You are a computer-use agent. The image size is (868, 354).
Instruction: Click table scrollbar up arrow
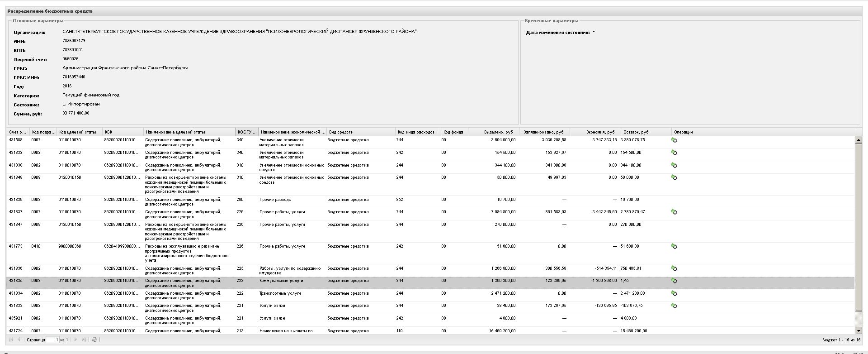coord(859,140)
